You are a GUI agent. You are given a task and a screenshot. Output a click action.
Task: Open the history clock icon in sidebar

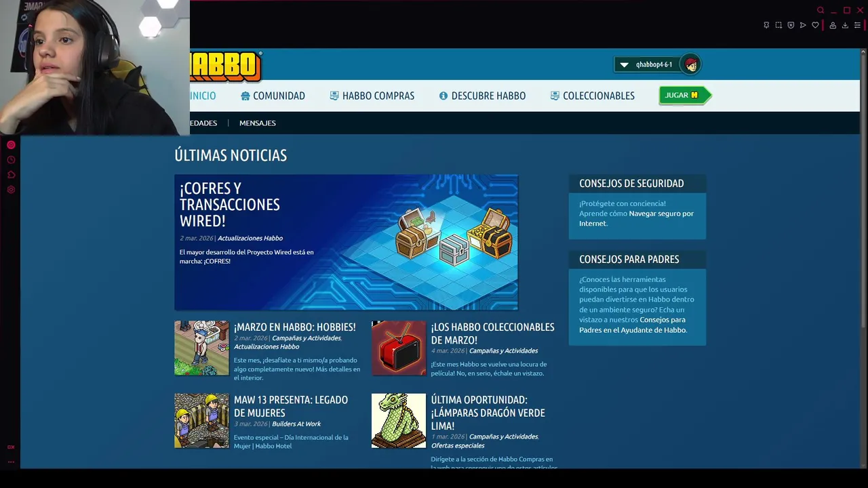tap(11, 160)
